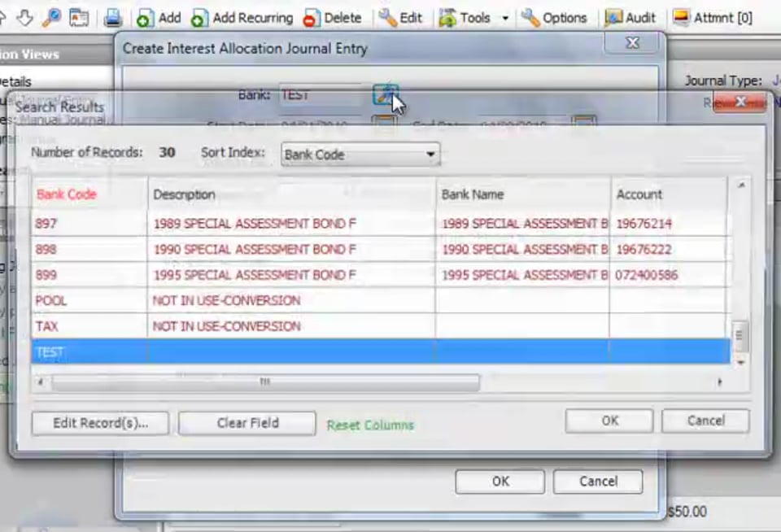The image size is (781, 532).
Task: Click the Description column header
Action: click(x=291, y=194)
